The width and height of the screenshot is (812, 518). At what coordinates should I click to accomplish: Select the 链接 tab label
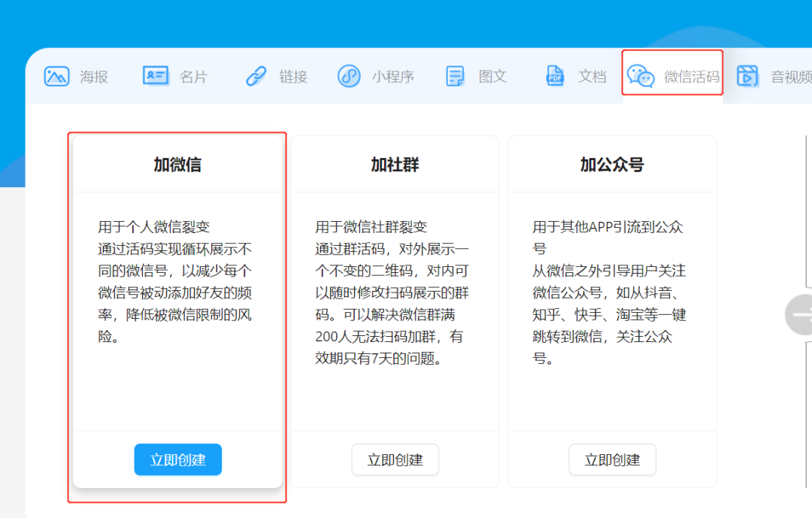293,77
